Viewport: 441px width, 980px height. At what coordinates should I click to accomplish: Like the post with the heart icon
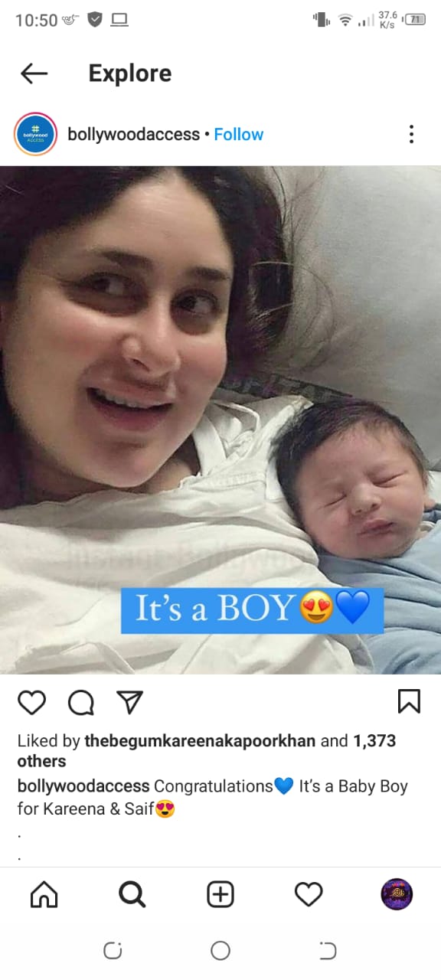pos(31,701)
